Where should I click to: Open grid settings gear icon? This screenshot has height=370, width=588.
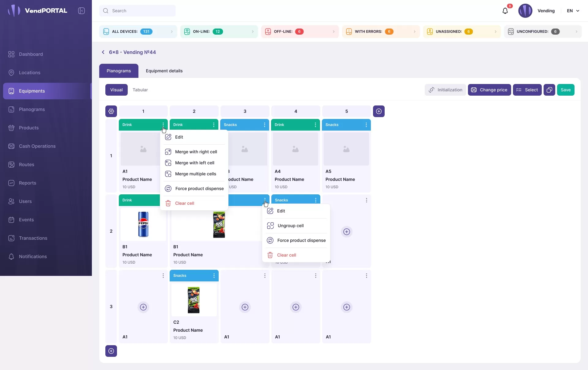click(x=111, y=111)
